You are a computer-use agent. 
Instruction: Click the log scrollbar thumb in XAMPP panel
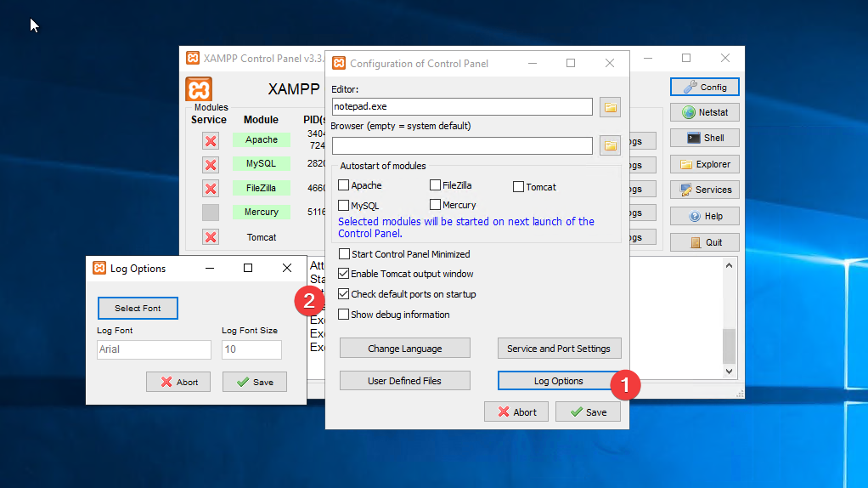point(729,346)
